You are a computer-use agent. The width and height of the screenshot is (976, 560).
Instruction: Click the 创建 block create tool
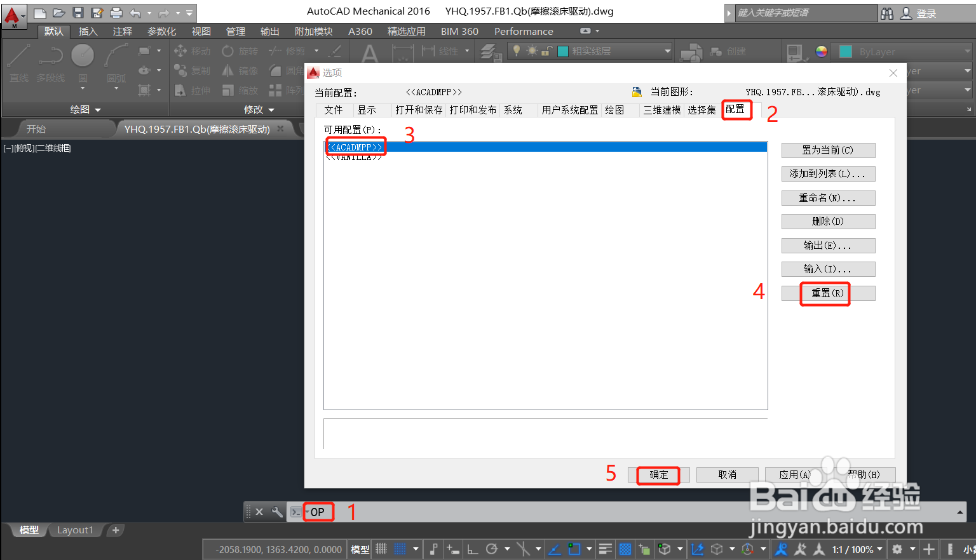(728, 51)
